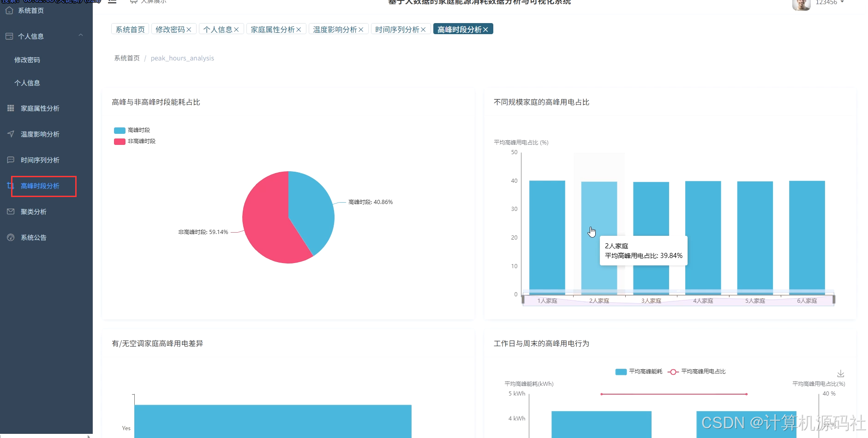Click the envelope icon beside 聚类分析
The image size is (868, 438).
tap(11, 211)
